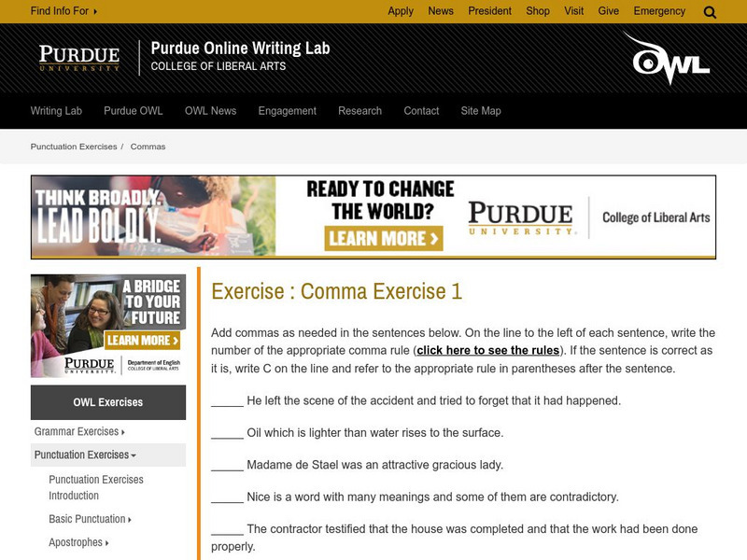Image resolution: width=747 pixels, height=560 pixels.
Task: Click the Emergency link in the top bar
Action: [659, 11]
